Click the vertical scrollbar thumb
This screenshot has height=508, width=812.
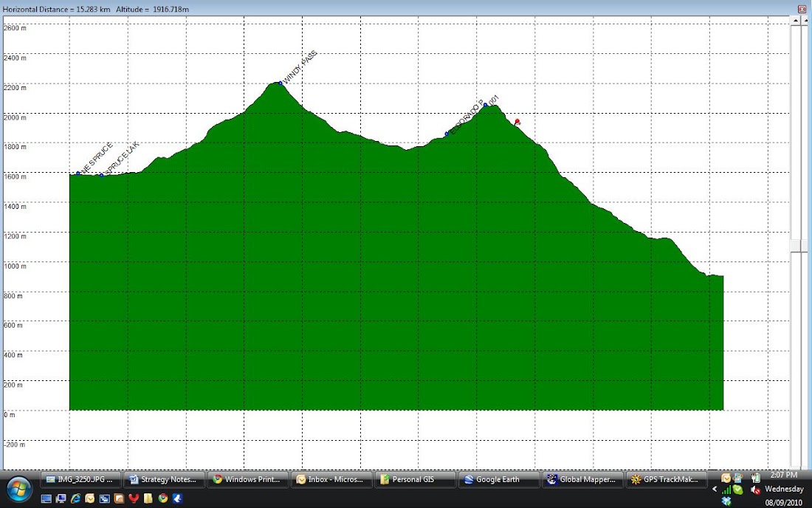click(x=796, y=245)
